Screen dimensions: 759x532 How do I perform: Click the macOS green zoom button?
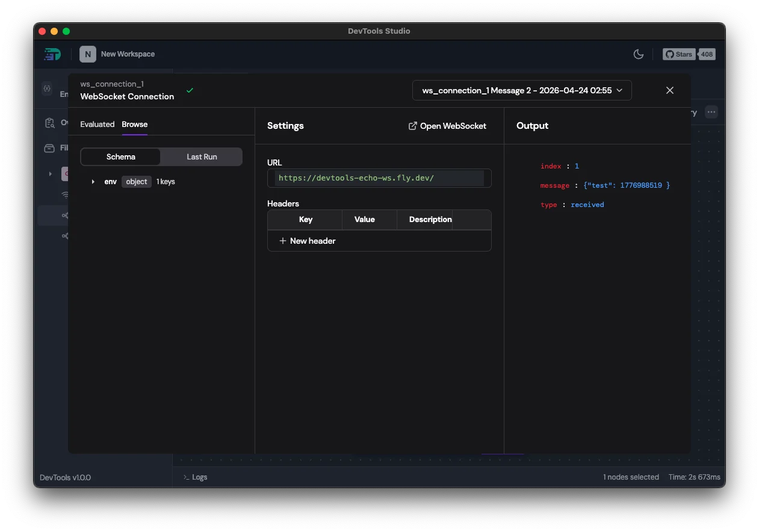coord(66,31)
